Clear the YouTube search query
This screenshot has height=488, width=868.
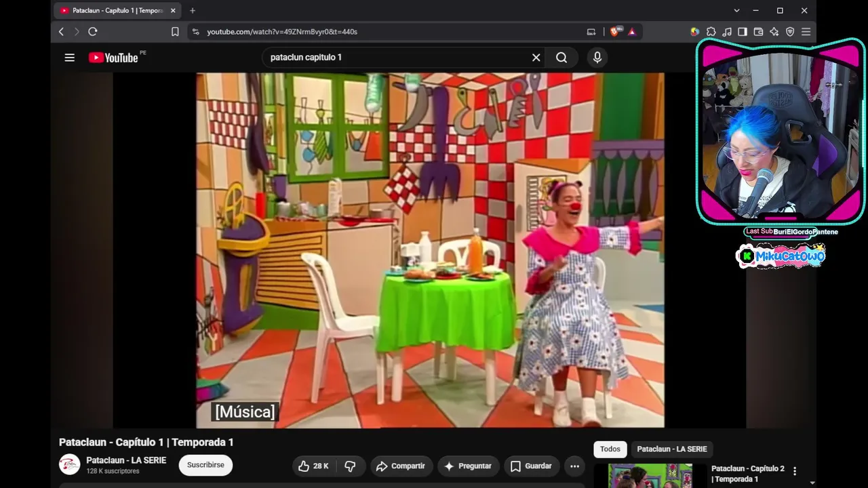click(x=536, y=58)
